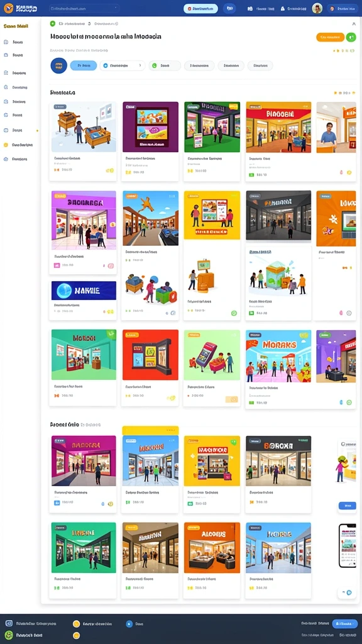Screen dimensions: 362x644
Task: Click the dark blue round store icon
Action: pos(58,65)
